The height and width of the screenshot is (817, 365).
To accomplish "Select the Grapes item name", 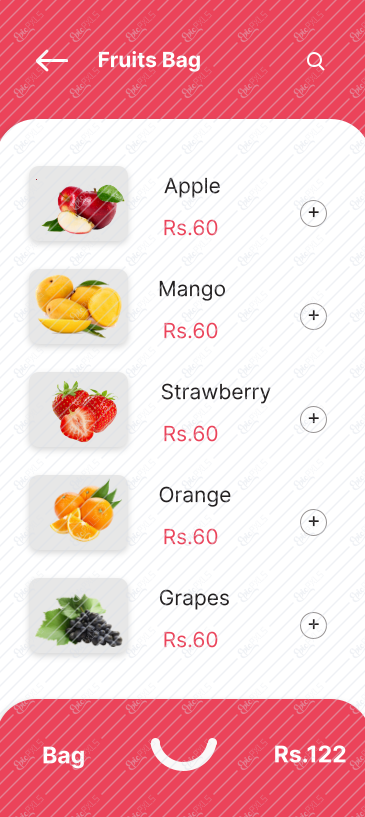I will click(x=194, y=599).
